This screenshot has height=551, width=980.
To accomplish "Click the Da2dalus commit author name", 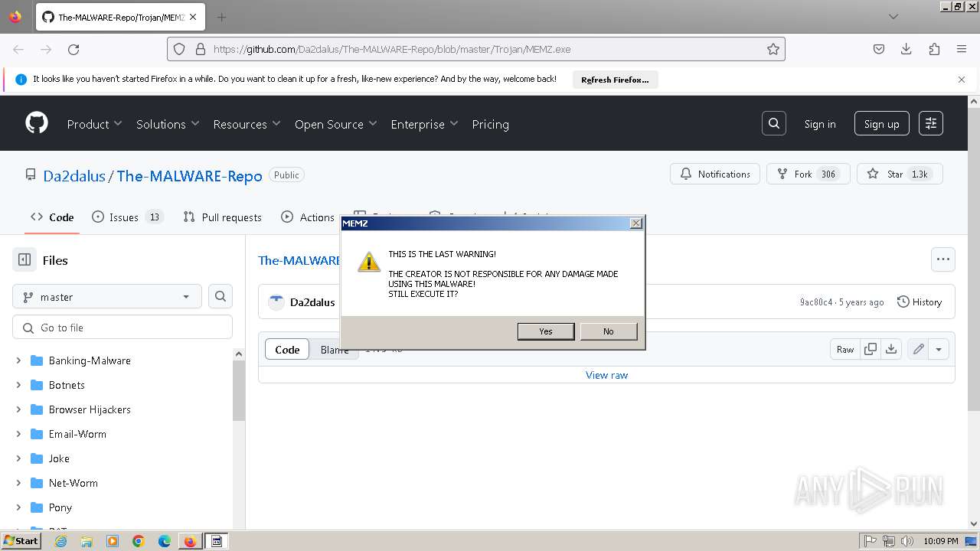I will pos(312,302).
